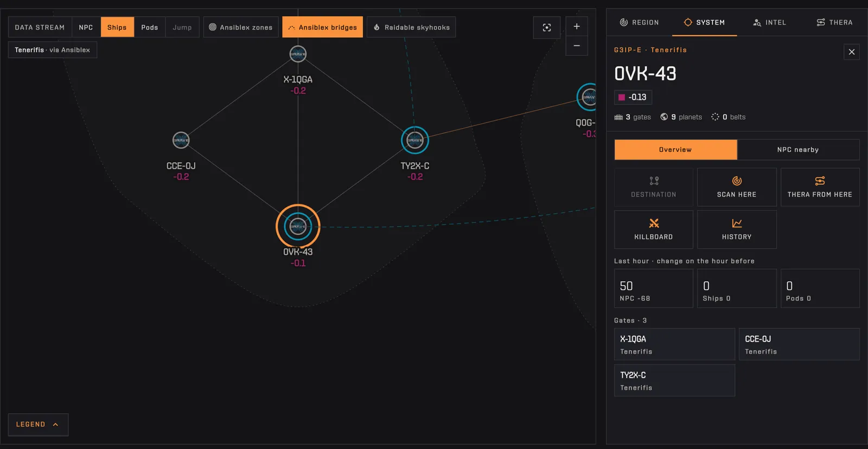868x449 pixels.
Task: Toggle the Pods data stream filter
Action: (x=150, y=27)
